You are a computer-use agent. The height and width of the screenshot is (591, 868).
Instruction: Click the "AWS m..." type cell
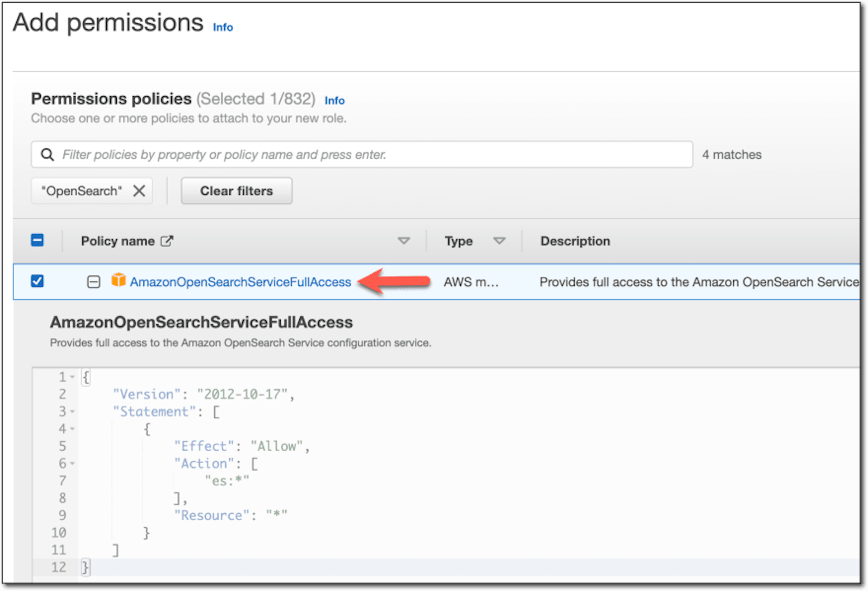[471, 282]
